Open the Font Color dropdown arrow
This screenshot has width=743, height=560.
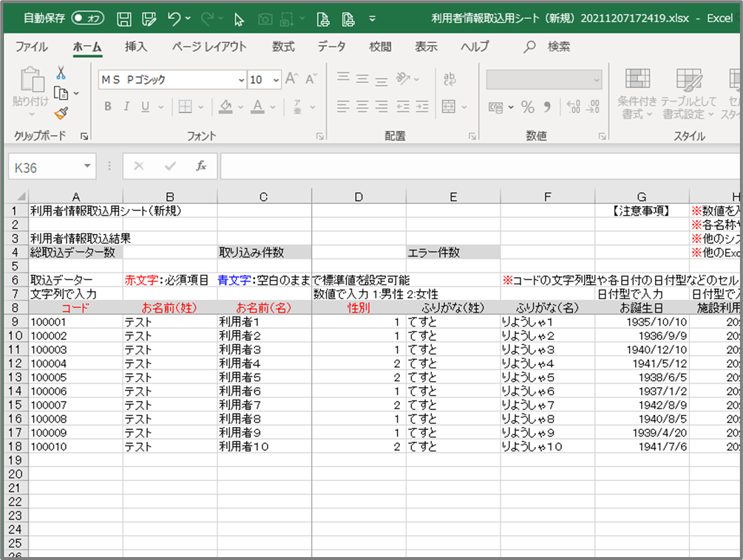pos(273,107)
